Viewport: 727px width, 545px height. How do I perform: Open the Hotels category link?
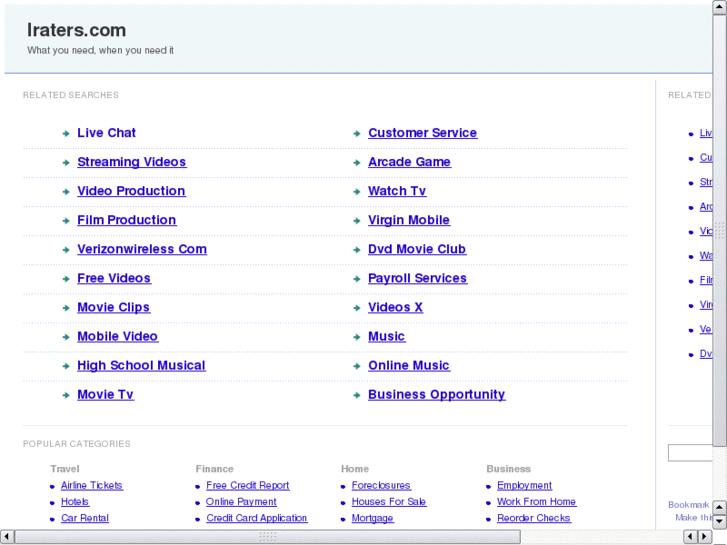(x=75, y=502)
